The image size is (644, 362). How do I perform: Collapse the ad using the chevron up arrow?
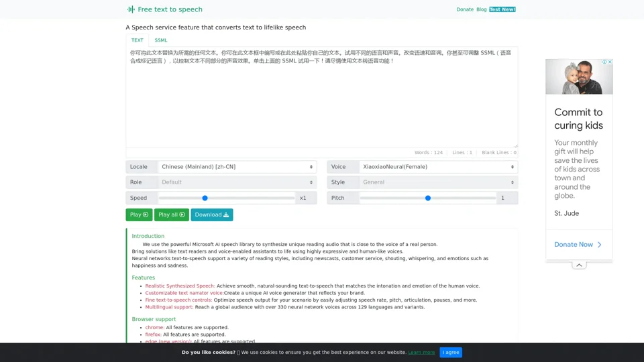[x=579, y=265]
